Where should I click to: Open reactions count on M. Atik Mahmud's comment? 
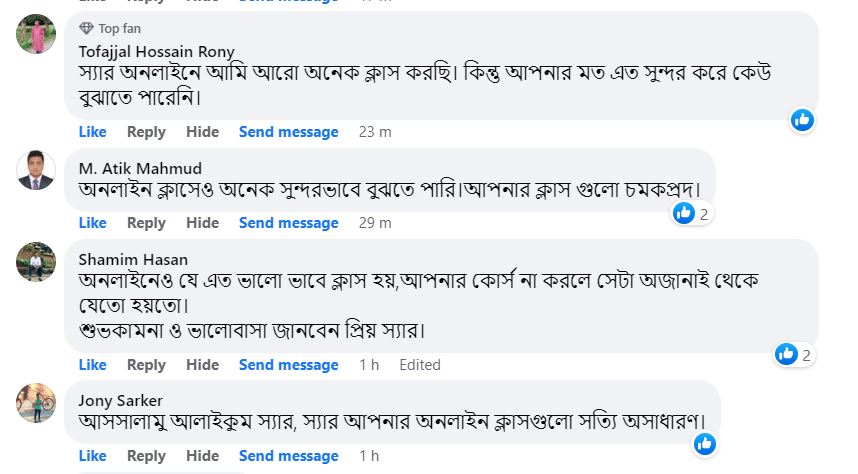[692, 213]
